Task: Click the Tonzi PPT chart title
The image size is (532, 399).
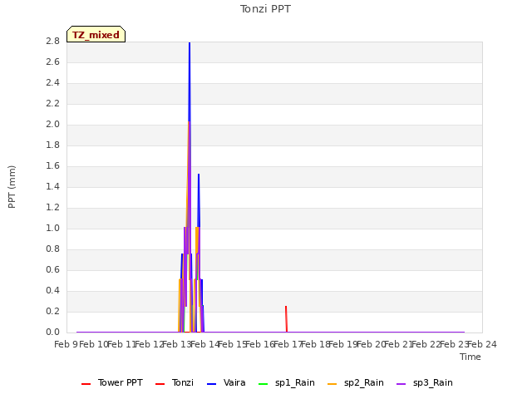Action: [265, 9]
